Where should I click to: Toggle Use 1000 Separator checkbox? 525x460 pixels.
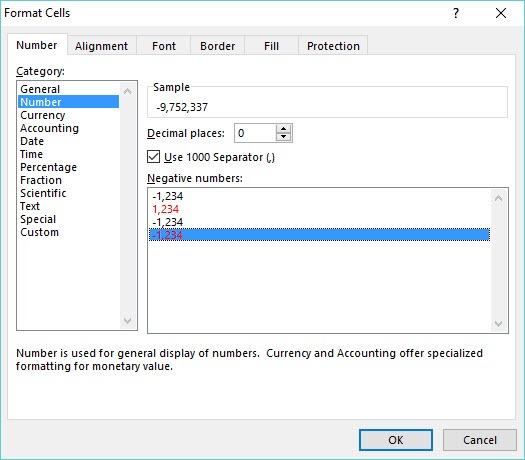(153, 157)
